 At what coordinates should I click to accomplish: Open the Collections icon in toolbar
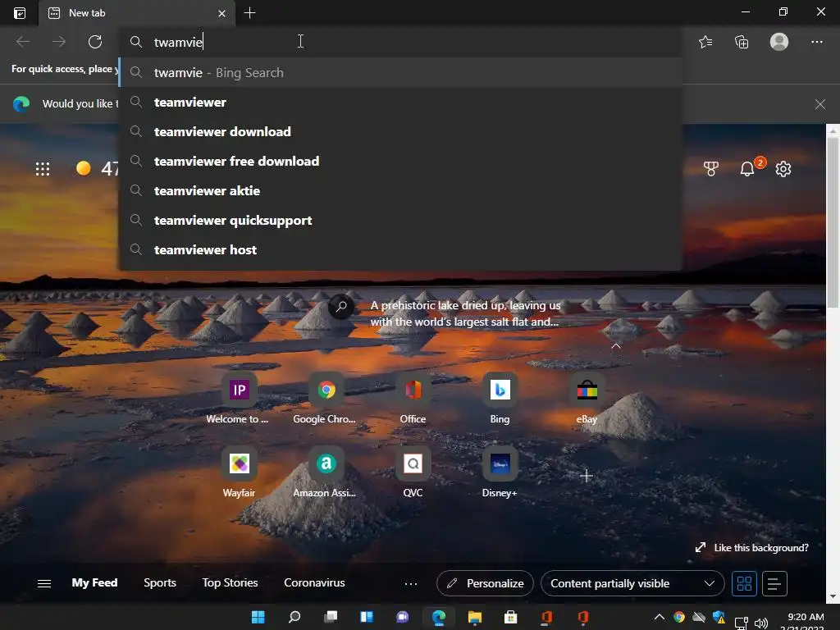tap(742, 42)
